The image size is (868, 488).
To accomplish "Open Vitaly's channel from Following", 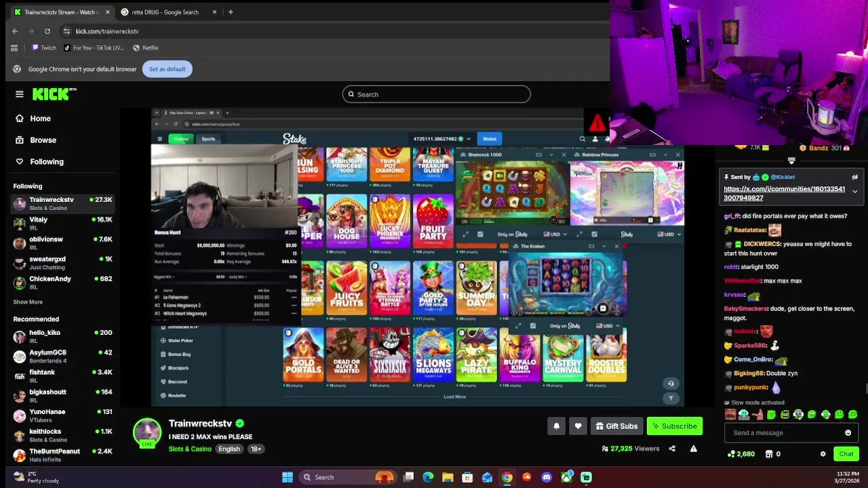I will (x=62, y=223).
